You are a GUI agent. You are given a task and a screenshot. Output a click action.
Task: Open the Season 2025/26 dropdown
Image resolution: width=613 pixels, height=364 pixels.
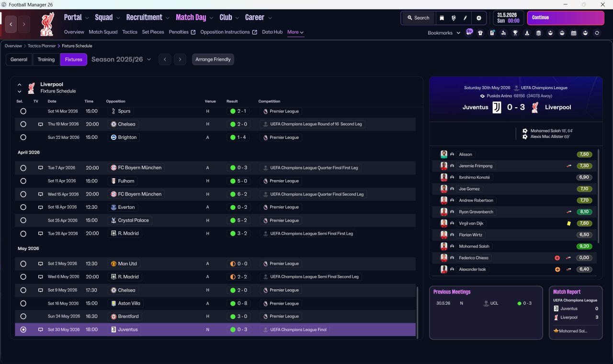pyautogui.click(x=121, y=59)
